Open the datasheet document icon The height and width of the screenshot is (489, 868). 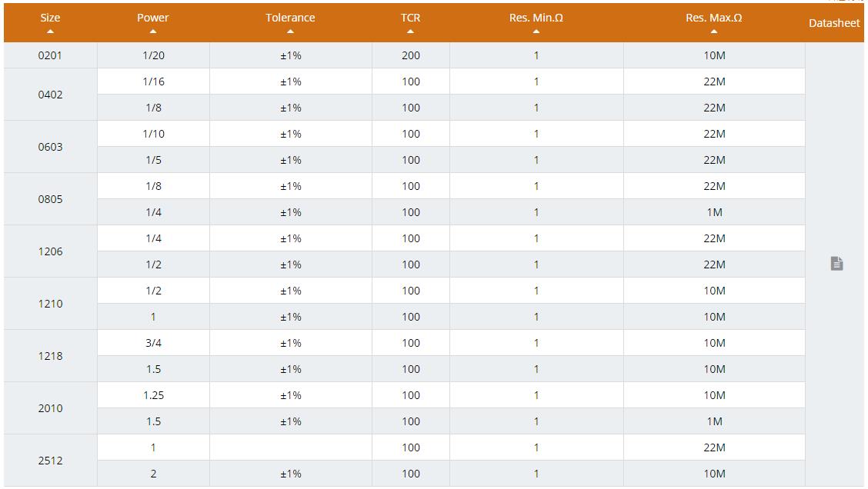tap(836, 264)
